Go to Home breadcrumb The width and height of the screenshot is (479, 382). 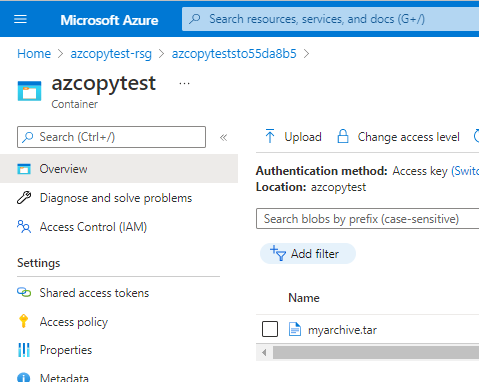(34, 54)
